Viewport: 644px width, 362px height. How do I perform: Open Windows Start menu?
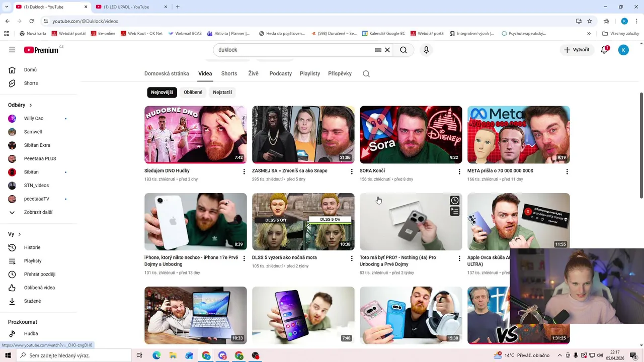9,355
